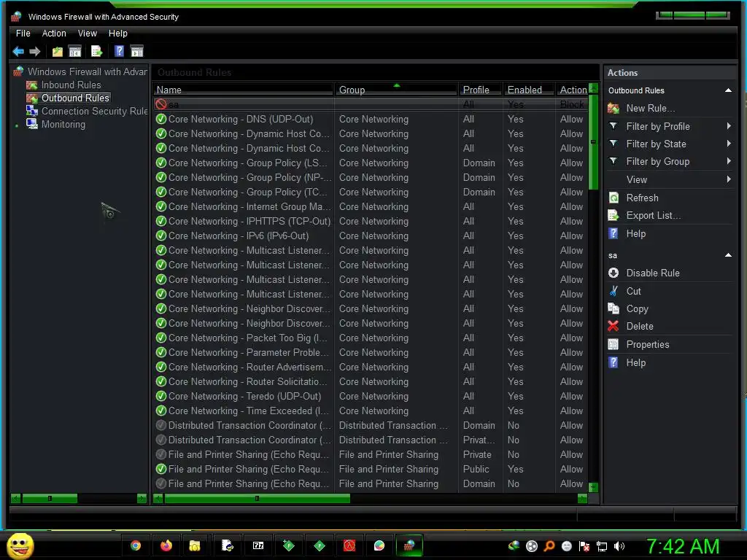Select rule Core Networking - Router Advertisem...
Image resolution: width=747 pixels, height=560 pixels.
249,367
